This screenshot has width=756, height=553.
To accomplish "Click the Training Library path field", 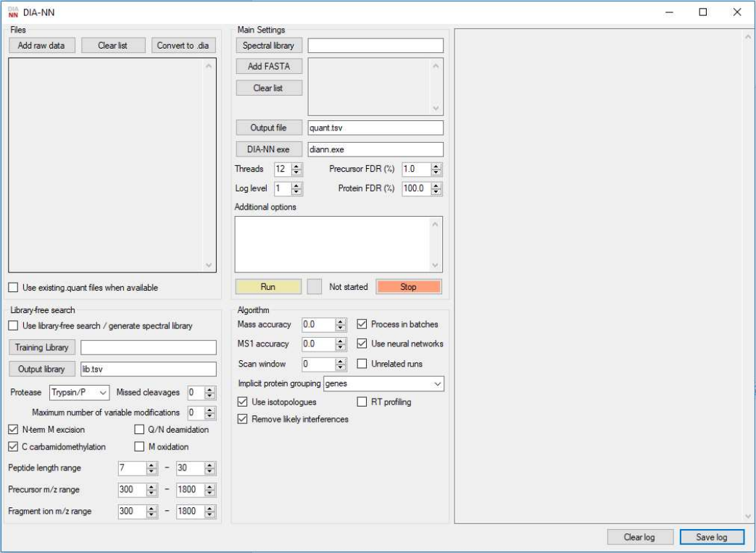I will (x=149, y=347).
